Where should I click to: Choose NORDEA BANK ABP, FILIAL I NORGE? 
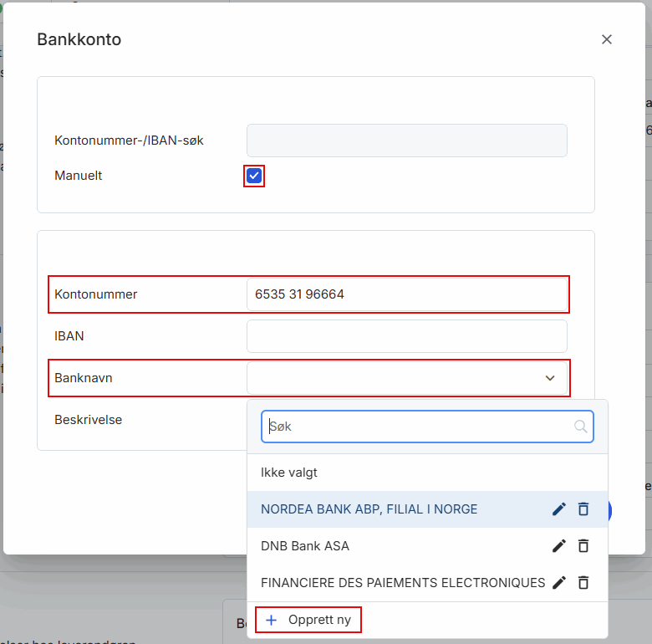click(369, 509)
